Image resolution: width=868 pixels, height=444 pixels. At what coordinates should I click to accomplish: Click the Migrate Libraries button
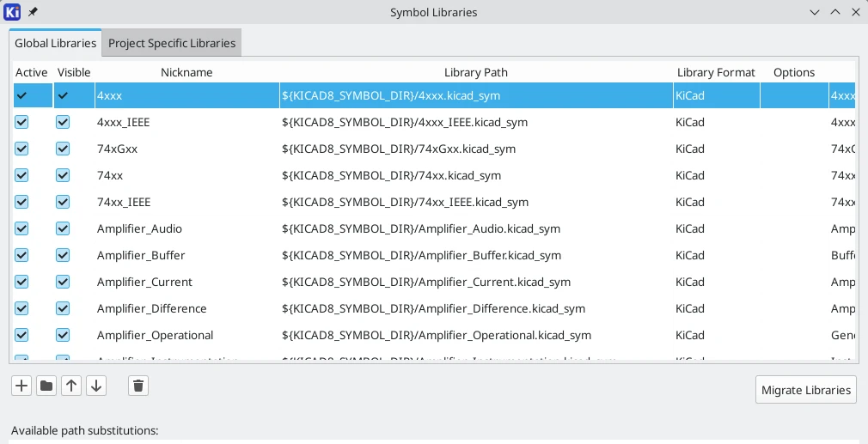(805, 390)
